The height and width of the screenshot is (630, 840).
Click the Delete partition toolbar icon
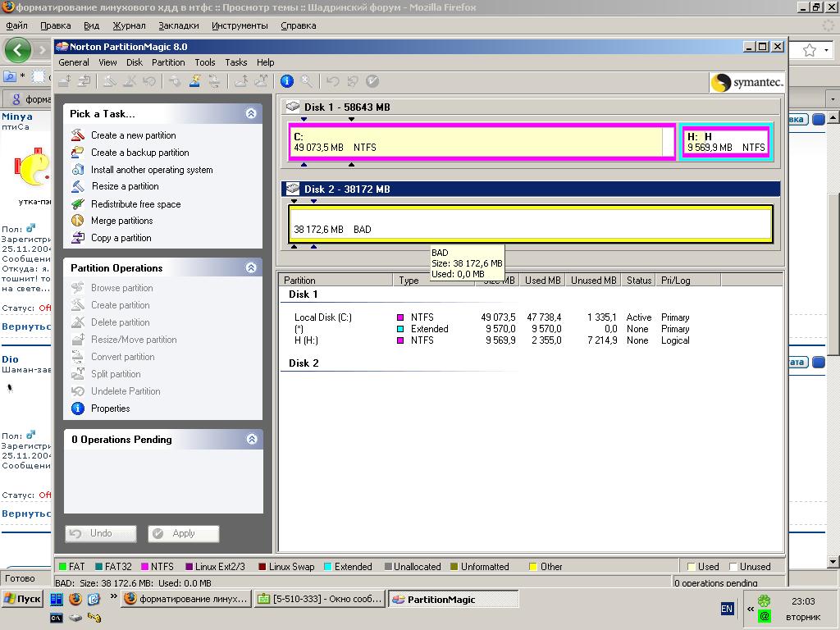[x=129, y=81]
